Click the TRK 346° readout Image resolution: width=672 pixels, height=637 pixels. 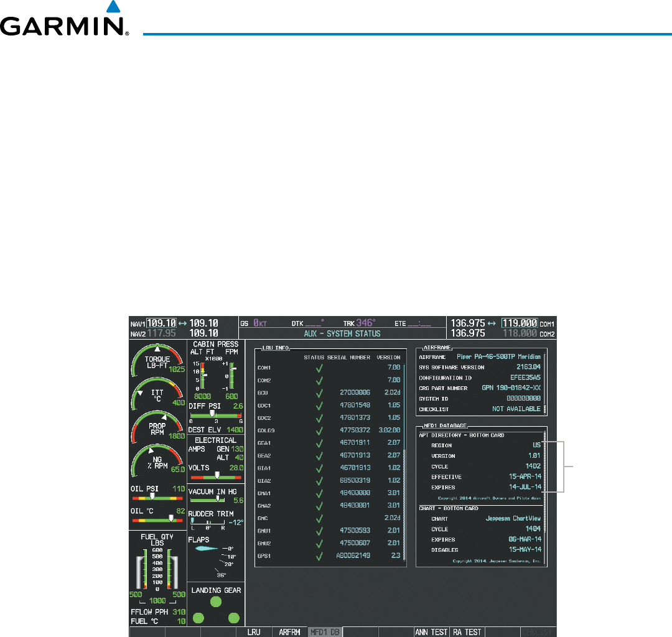pos(359,323)
